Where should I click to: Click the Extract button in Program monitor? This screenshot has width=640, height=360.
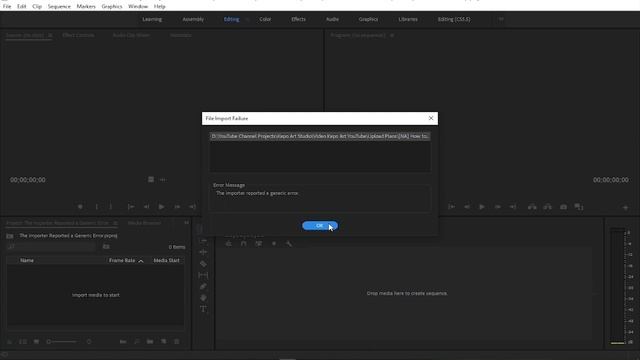pos(547,207)
